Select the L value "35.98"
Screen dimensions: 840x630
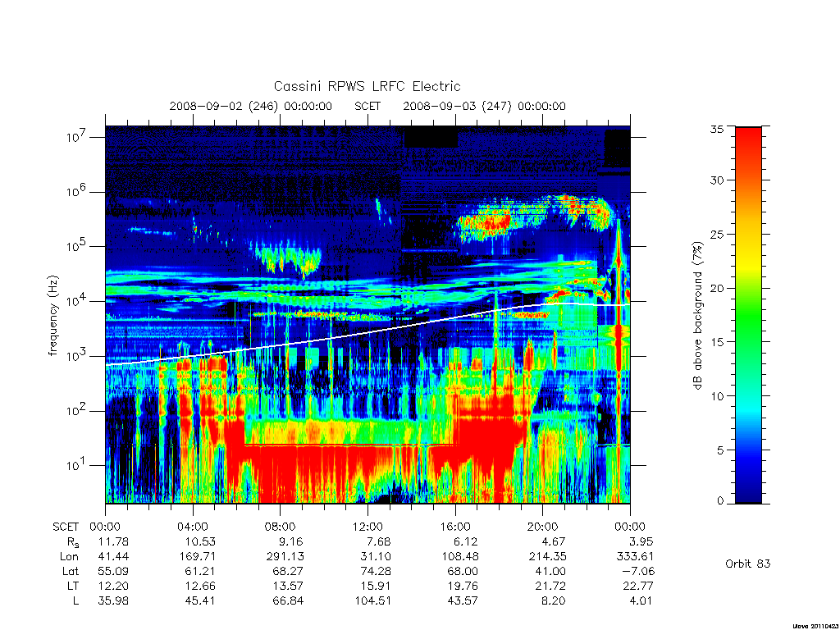[x=113, y=601]
